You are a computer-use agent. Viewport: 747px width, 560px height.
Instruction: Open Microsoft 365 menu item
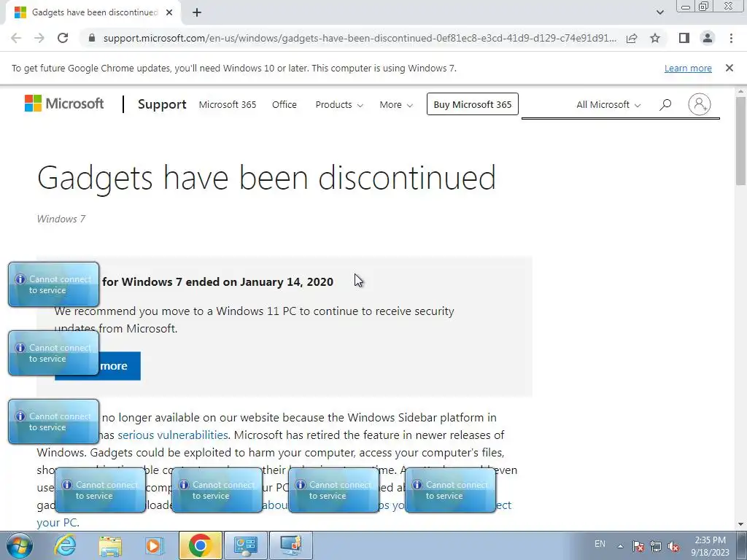pos(228,105)
